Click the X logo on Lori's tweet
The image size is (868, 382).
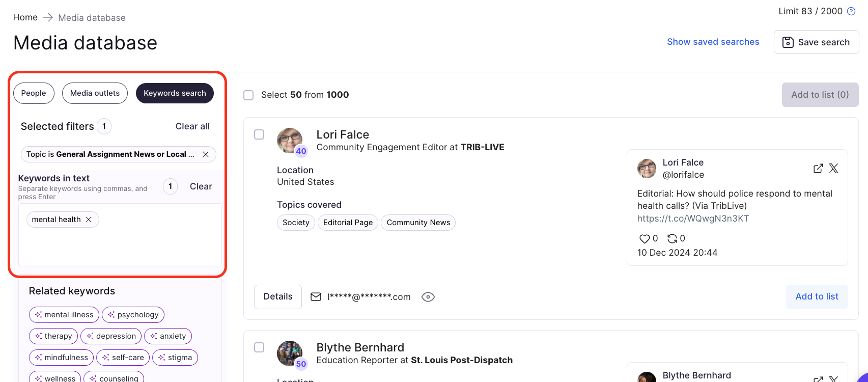tap(833, 169)
